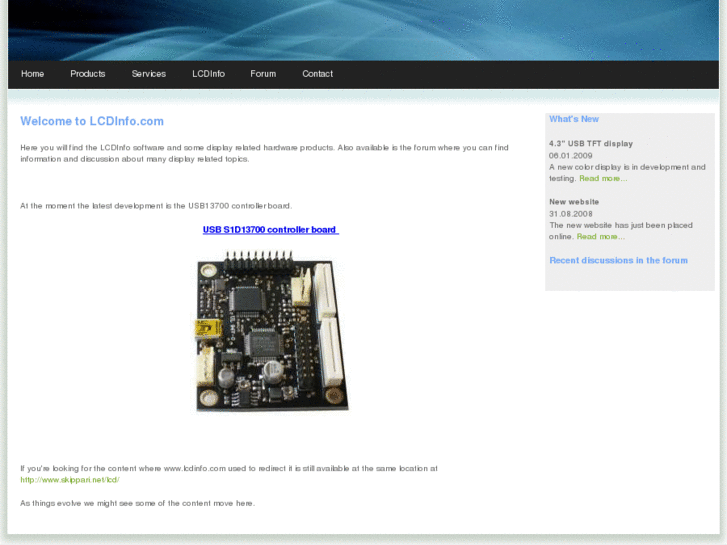
Task: Open Recent discussions in the forum
Action: (619, 260)
